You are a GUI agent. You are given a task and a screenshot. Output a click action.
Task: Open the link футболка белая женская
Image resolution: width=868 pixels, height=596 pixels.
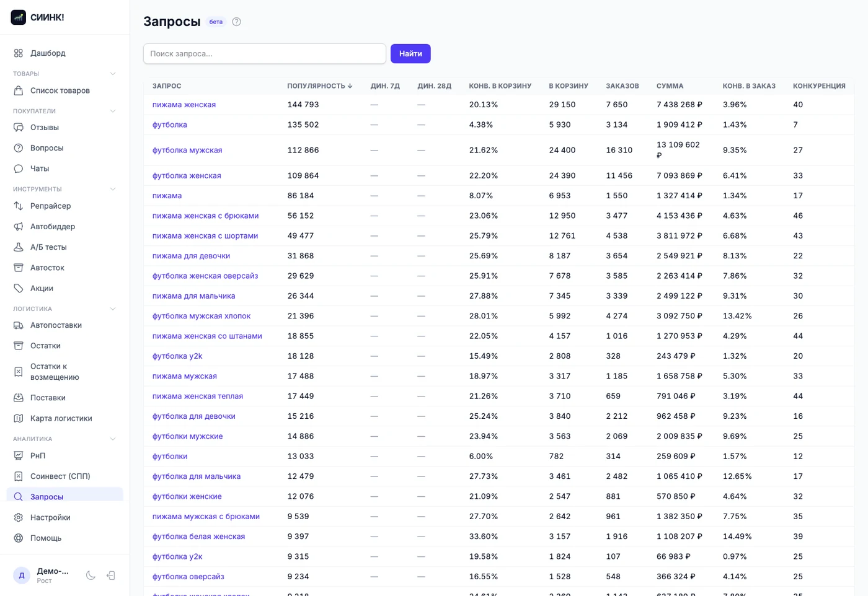pyautogui.click(x=198, y=537)
